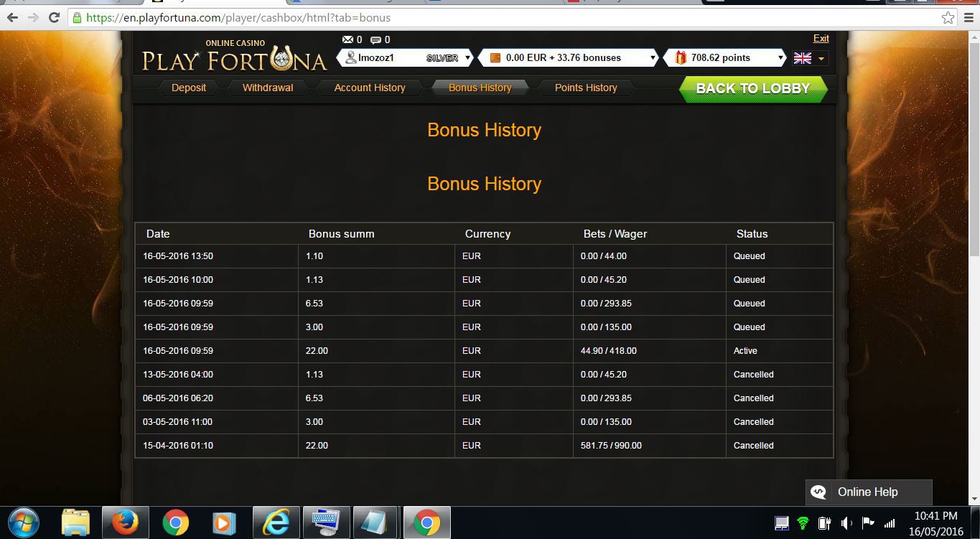Open the language selector dropdown arrow
Viewport: 980px width, 539px height.
point(822,59)
